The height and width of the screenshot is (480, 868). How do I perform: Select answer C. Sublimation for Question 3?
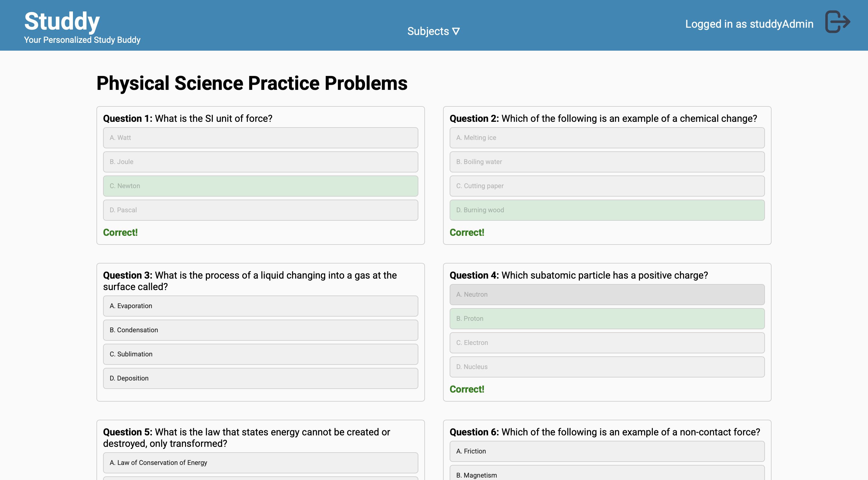260,353
